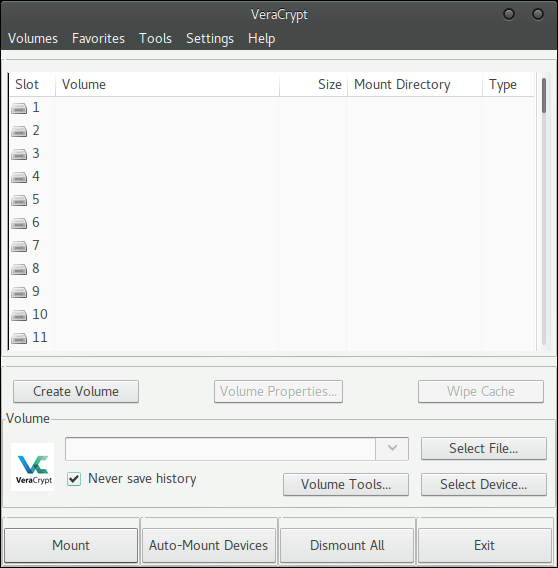Click the Never save history label
The width and height of the screenshot is (558, 568).
click(142, 479)
